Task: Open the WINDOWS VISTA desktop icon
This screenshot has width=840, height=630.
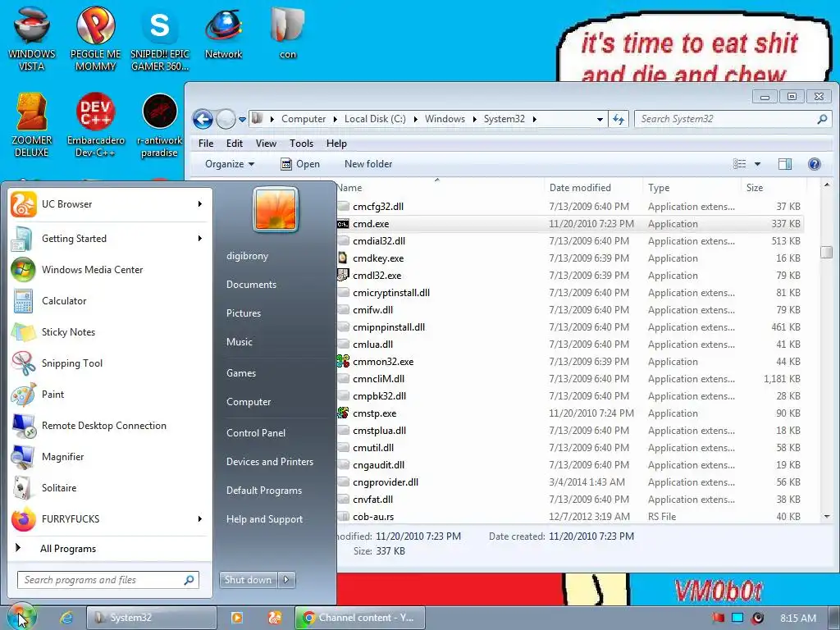Action: pyautogui.click(x=32, y=39)
